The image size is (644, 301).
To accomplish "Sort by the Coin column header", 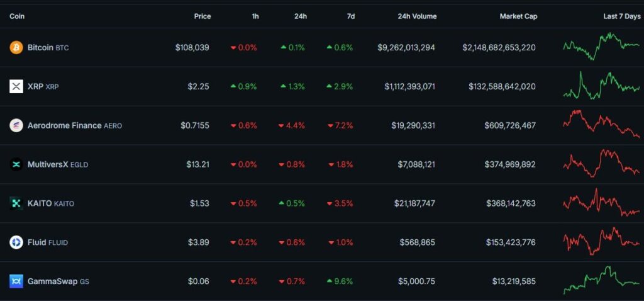I will (17, 16).
